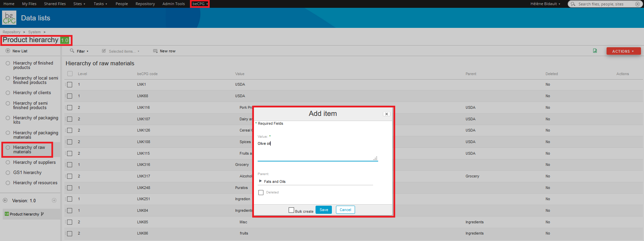Check the row checkbox for LNK1
Screen dimensions: 644x241
coord(70,85)
